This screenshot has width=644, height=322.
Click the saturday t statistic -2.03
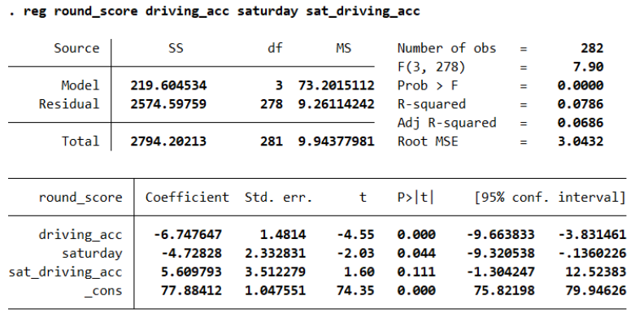pyautogui.click(x=355, y=253)
